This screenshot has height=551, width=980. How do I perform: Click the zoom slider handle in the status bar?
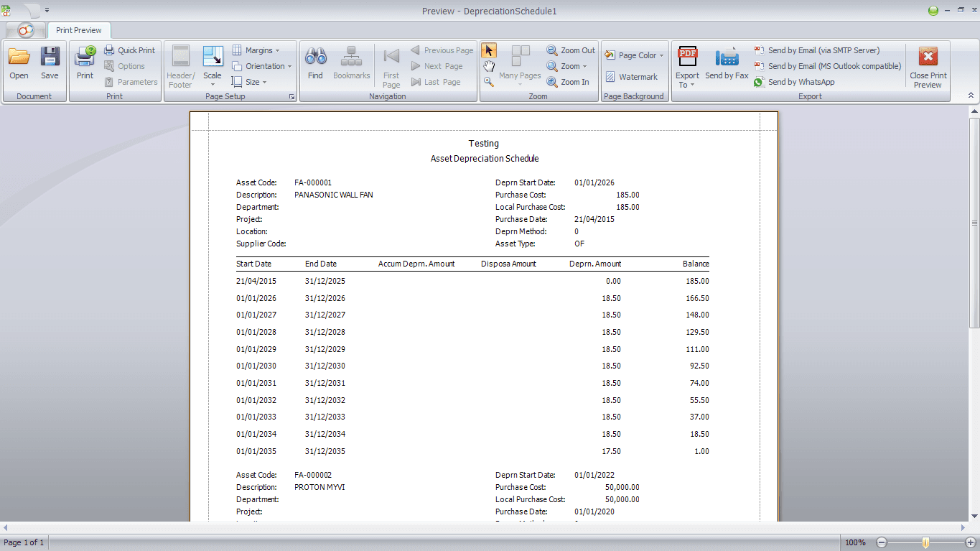click(x=926, y=542)
